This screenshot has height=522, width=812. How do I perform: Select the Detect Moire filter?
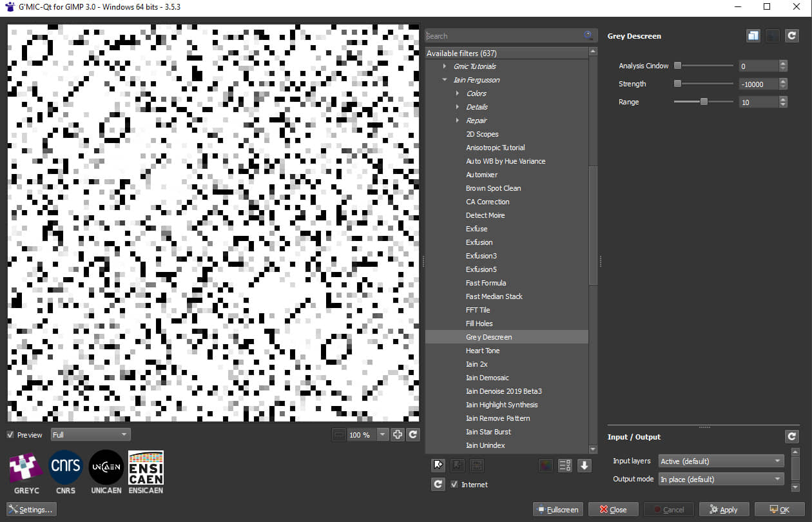(x=485, y=215)
